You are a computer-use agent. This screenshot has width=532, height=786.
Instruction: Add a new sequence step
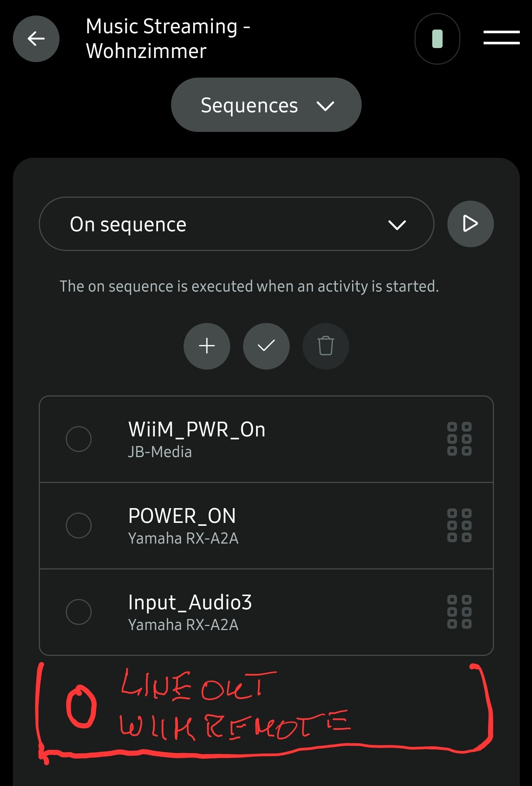coord(207,346)
